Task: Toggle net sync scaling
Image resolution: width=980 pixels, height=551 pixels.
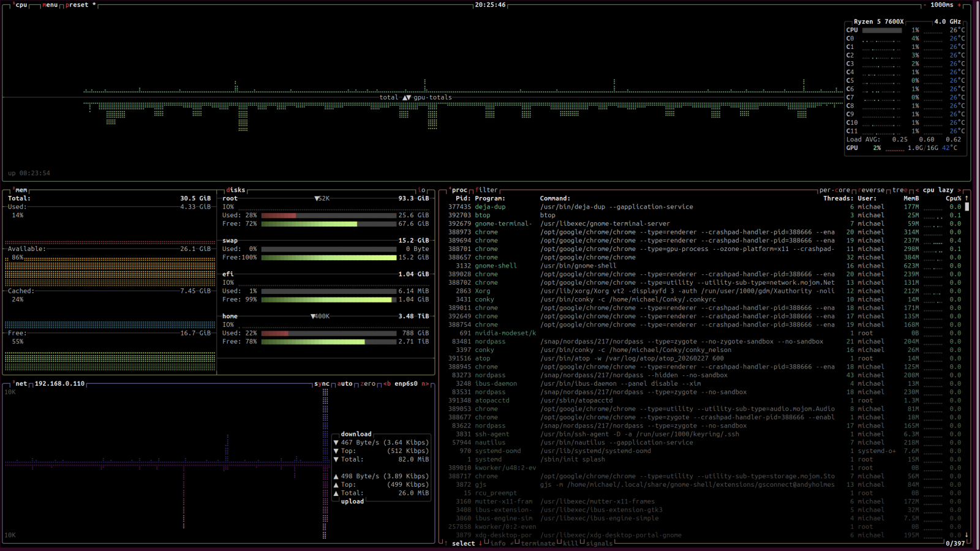Action: pyautogui.click(x=322, y=384)
